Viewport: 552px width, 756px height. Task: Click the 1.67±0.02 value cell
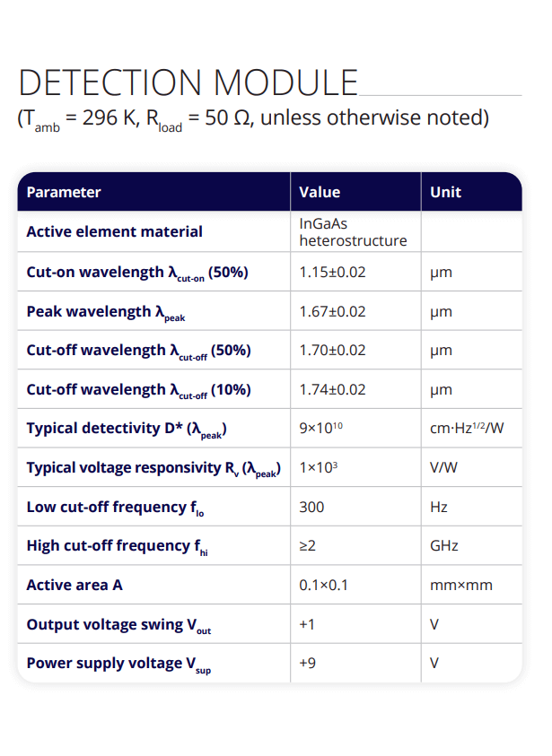point(332,311)
